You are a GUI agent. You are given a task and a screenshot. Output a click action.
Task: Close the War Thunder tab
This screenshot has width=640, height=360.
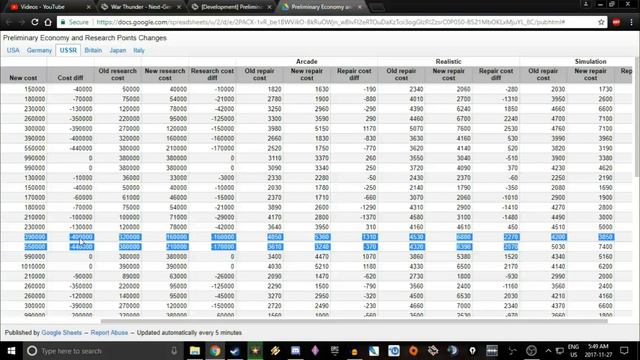pyautogui.click(x=179, y=7)
